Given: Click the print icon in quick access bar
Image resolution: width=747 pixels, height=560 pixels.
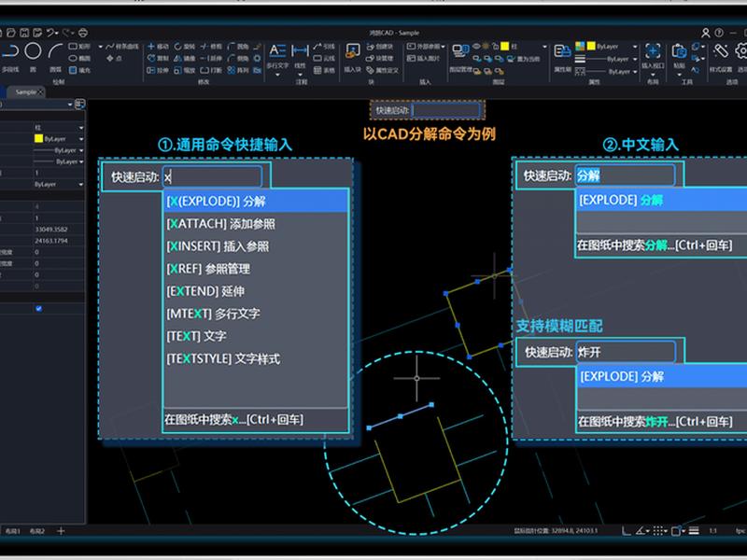Looking at the screenshot, I should point(83,33).
